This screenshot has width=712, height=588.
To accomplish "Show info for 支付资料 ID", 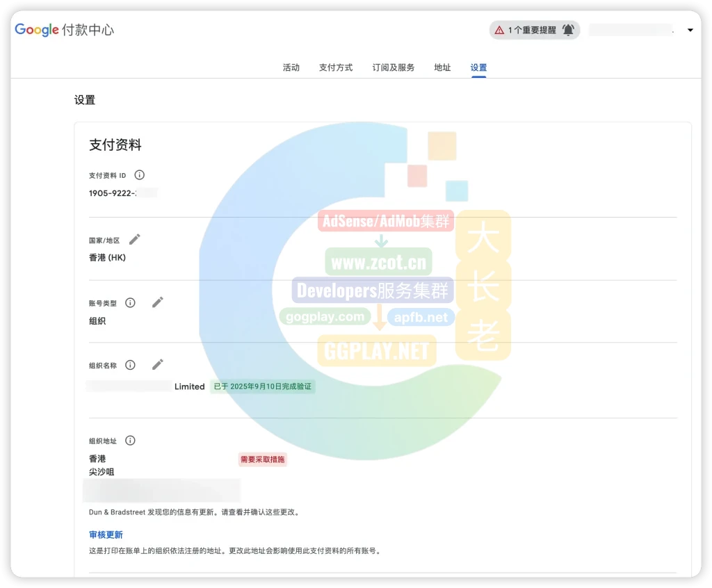I will point(139,175).
